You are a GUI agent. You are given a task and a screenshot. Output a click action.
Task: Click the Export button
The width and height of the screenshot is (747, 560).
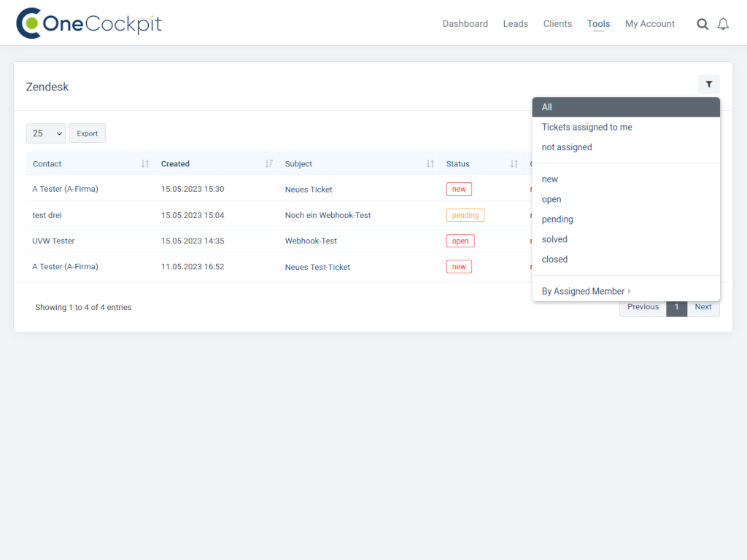coord(88,133)
